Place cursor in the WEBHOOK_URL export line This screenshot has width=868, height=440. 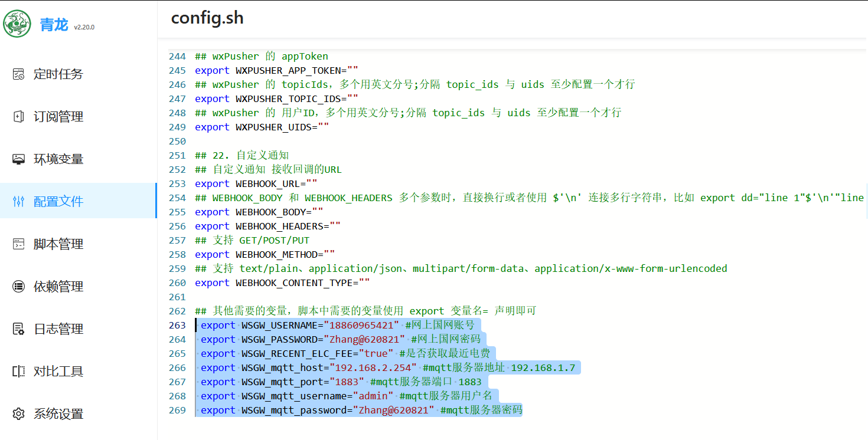(x=266, y=183)
